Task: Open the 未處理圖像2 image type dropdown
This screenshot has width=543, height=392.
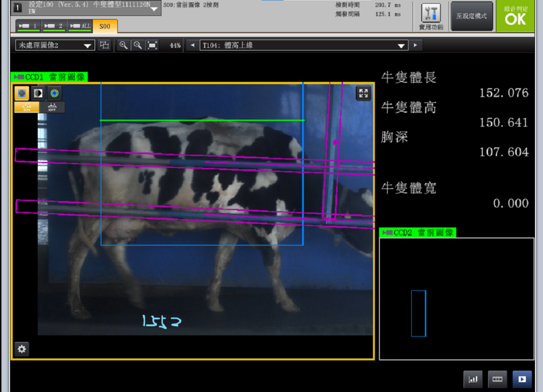Action: tap(55, 45)
